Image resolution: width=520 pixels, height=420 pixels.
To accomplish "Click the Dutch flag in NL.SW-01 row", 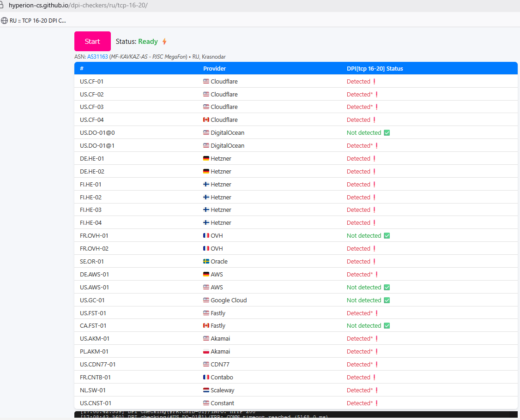I will click(206, 390).
